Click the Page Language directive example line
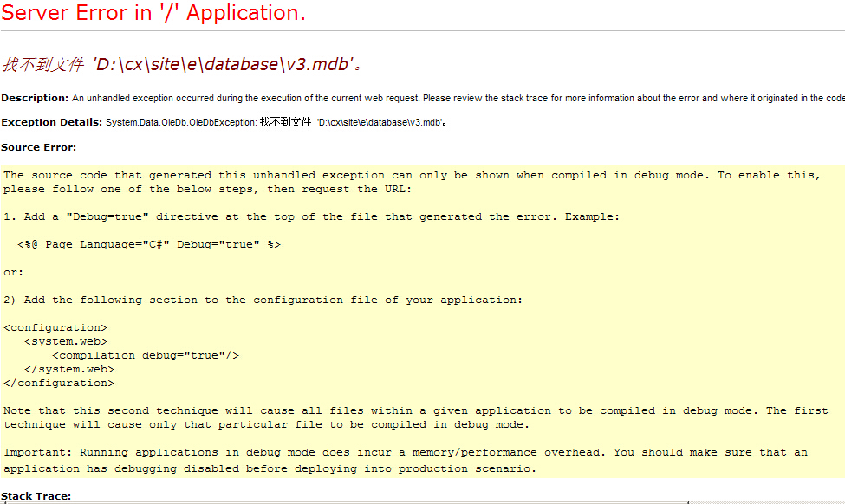Screen dimensions: 845x504 (148, 244)
